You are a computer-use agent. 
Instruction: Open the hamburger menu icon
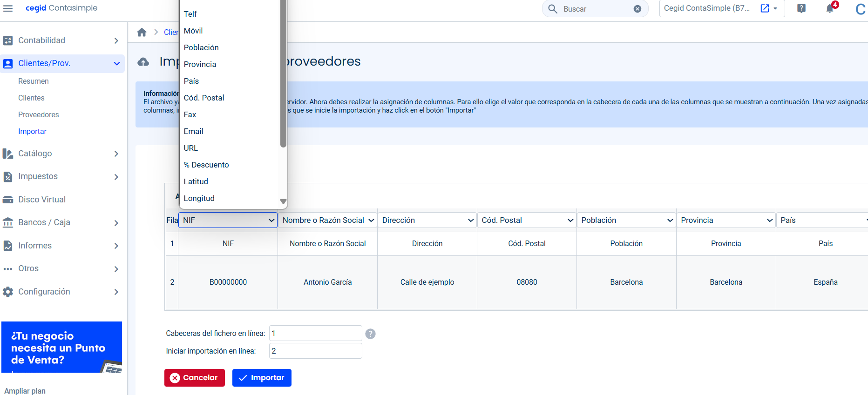(8, 8)
